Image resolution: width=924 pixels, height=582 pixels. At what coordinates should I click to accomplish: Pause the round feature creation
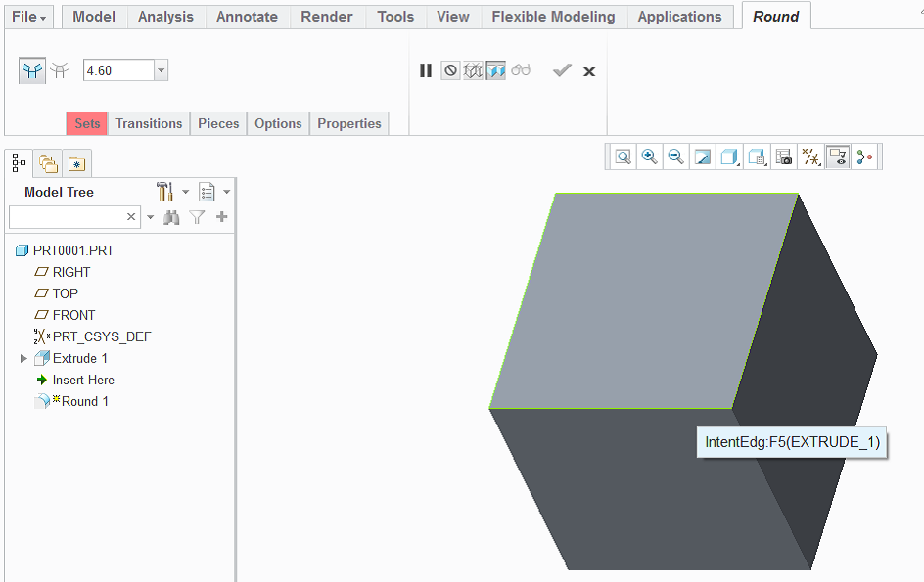pyautogui.click(x=425, y=69)
